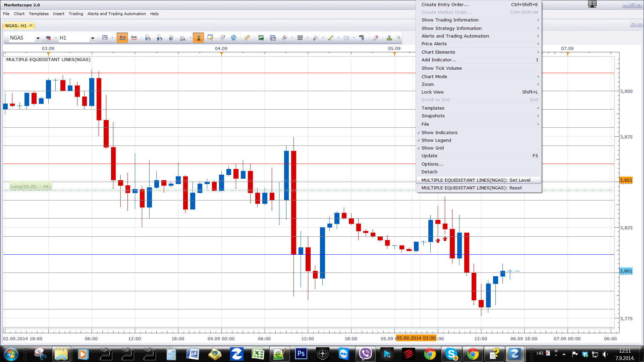Viewport: 644px width, 362px height.
Task: Click the blue 3,801 current price marker
Action: click(x=626, y=271)
